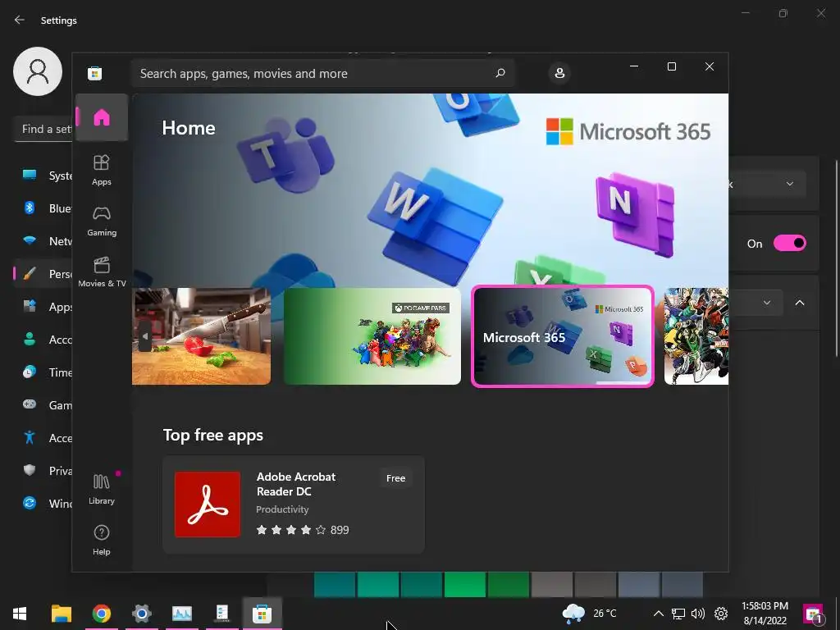Click the Microsoft 365 hero banner
The width and height of the screenshot is (840, 630).
click(430, 190)
